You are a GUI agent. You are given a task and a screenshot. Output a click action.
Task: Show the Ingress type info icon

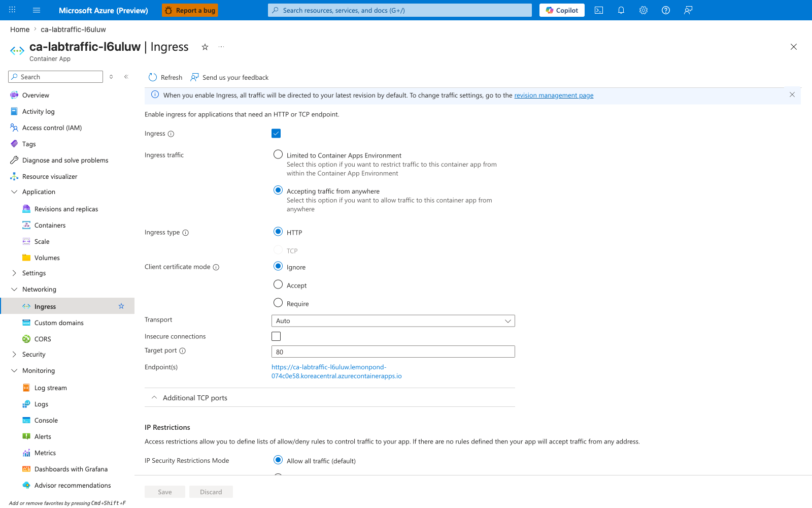(186, 233)
